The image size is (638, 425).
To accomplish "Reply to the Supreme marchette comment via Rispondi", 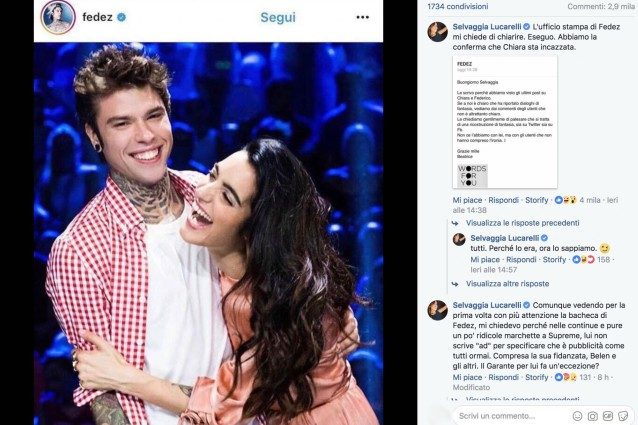I will (x=503, y=377).
